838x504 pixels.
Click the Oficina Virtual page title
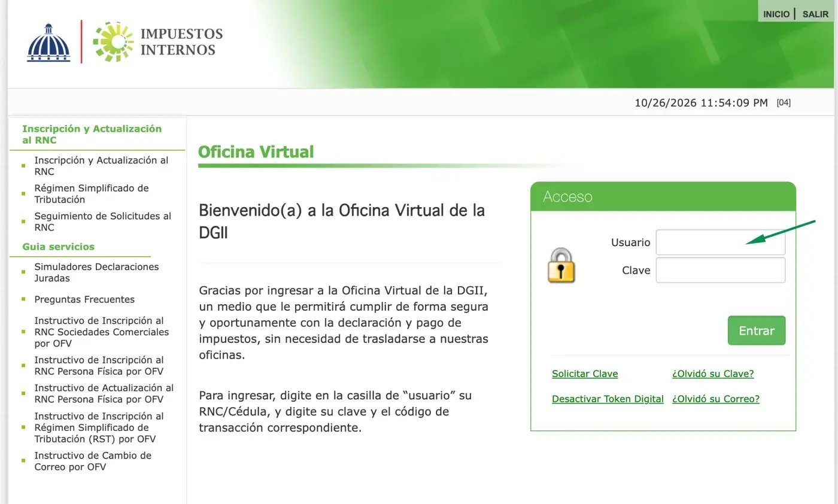[x=256, y=152]
